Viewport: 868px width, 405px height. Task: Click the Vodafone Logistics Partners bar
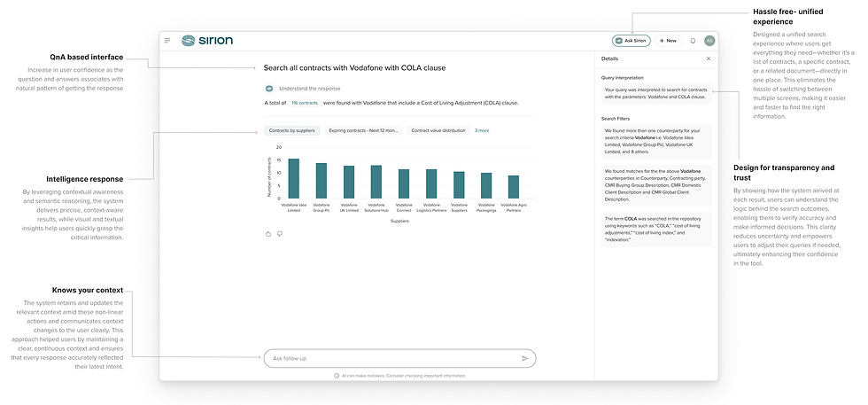click(431, 183)
